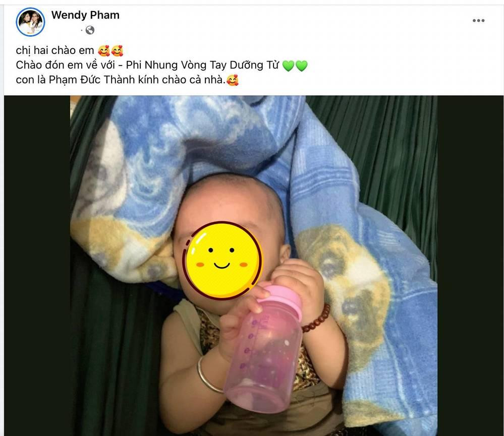
Task: Click the globe public privacy icon
Action: pos(90,30)
